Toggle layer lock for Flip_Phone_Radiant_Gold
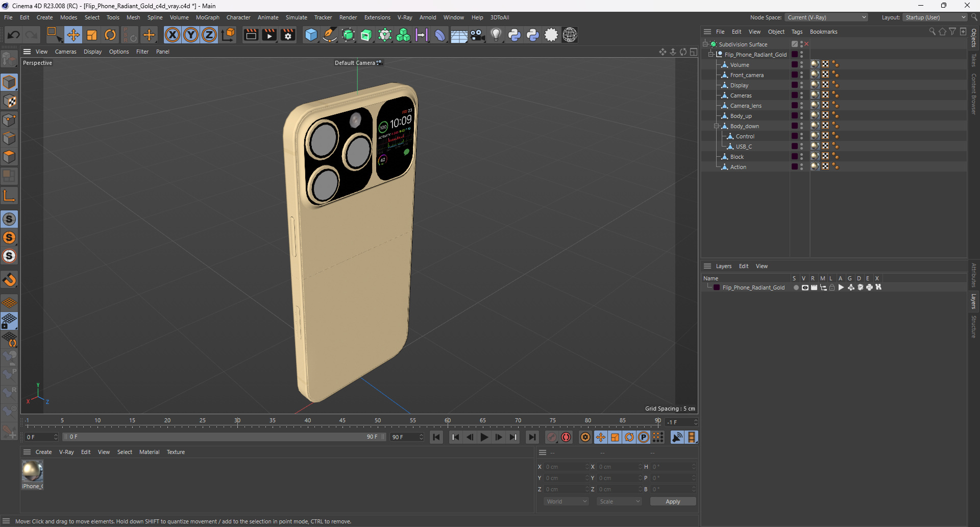 (832, 288)
